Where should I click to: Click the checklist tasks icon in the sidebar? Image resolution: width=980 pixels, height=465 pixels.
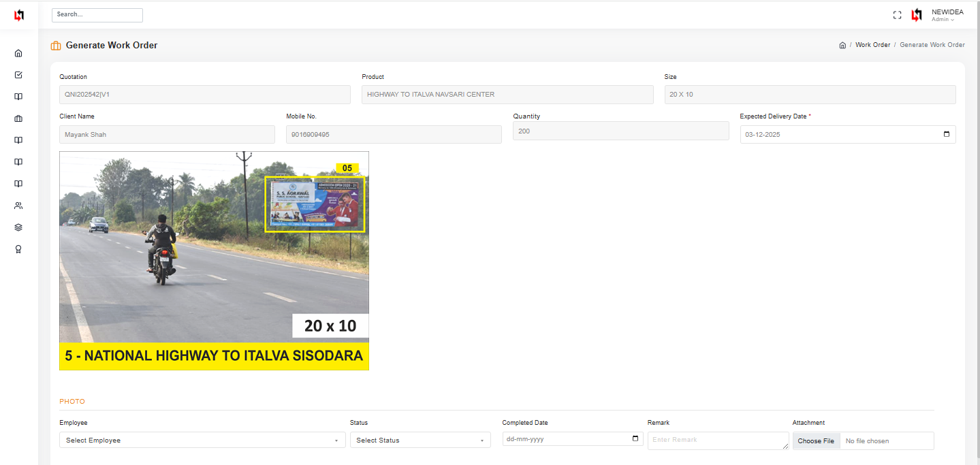coord(18,75)
